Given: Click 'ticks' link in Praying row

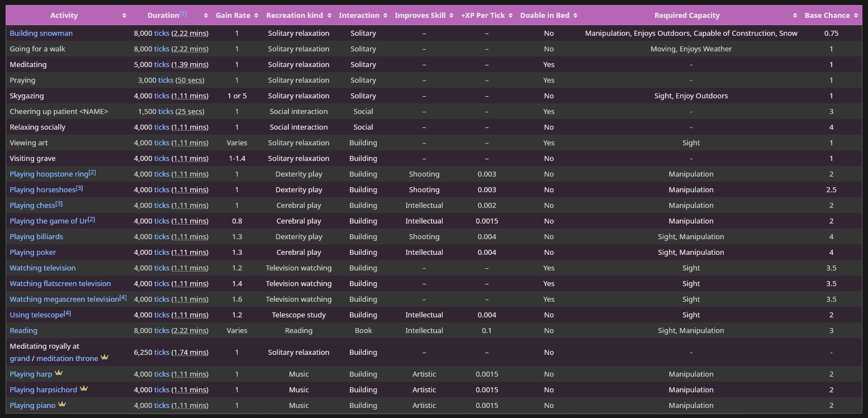Looking at the screenshot, I should click(166, 80).
